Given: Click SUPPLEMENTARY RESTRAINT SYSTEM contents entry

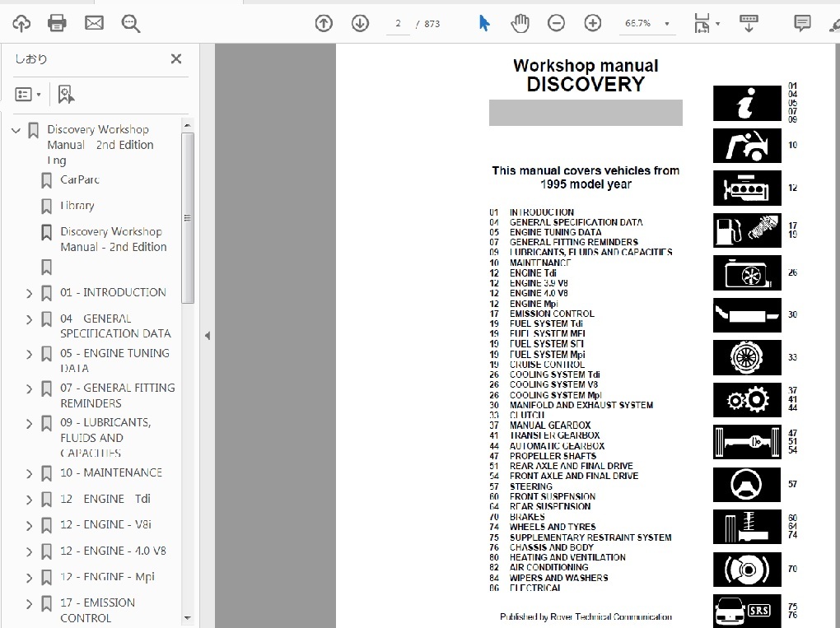Looking at the screenshot, I should (590, 537).
